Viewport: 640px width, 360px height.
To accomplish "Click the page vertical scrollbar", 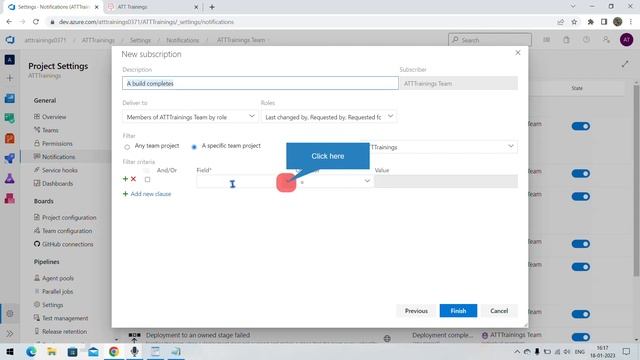I will (636, 180).
